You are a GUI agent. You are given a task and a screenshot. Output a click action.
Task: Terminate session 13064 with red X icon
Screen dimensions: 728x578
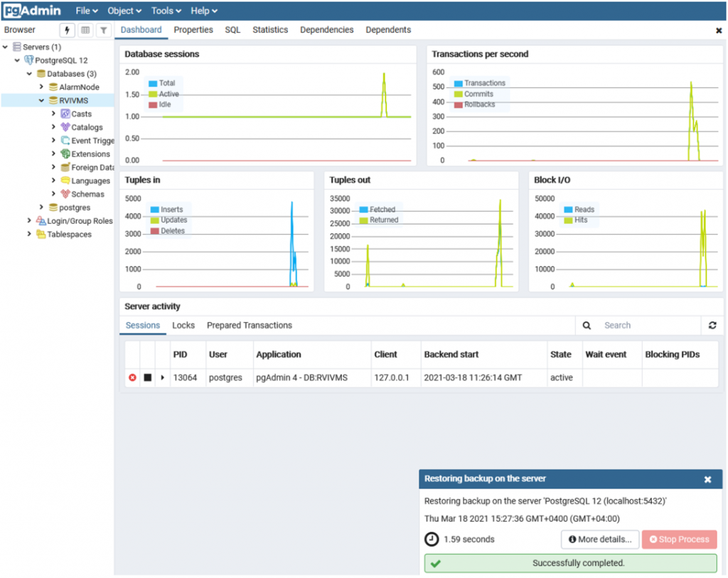click(x=132, y=378)
